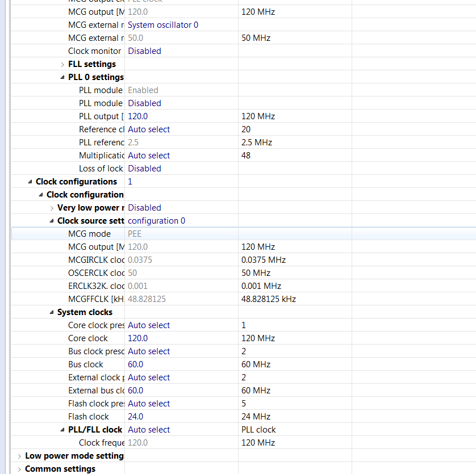Collapse the System clocks group
476x474 pixels.
52,312
